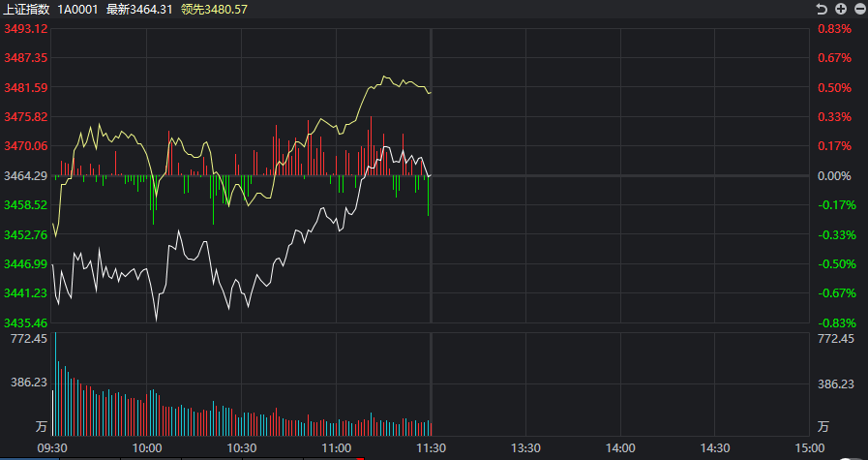Viewport: 868px width, 460px height.
Task: Click price label 3441.23
Action: pos(26,293)
